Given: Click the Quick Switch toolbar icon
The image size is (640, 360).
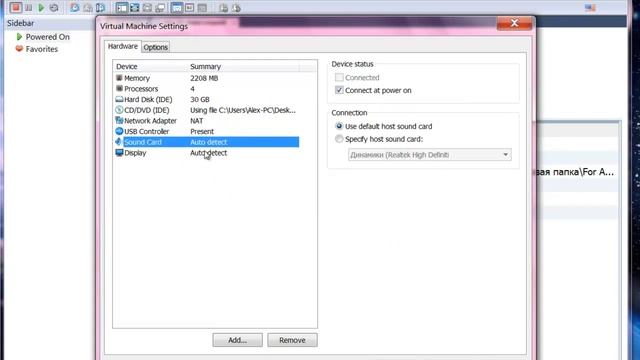Looking at the screenshot, I should click(x=147, y=7).
